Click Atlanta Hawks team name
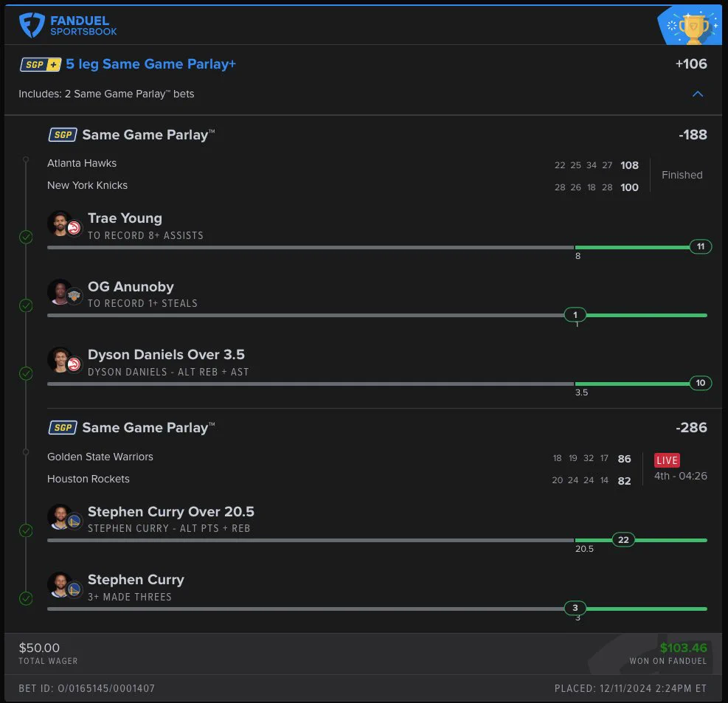This screenshot has width=728, height=703. (82, 164)
